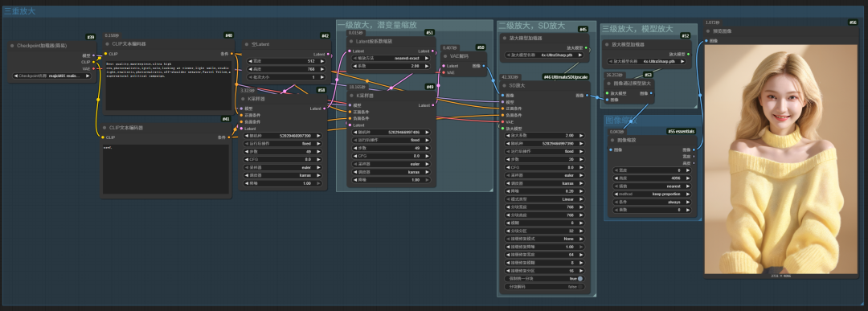Screen dimensions: 868x311
Task: Click Latent output socket of 空Latent node
Action: coord(328,54)
